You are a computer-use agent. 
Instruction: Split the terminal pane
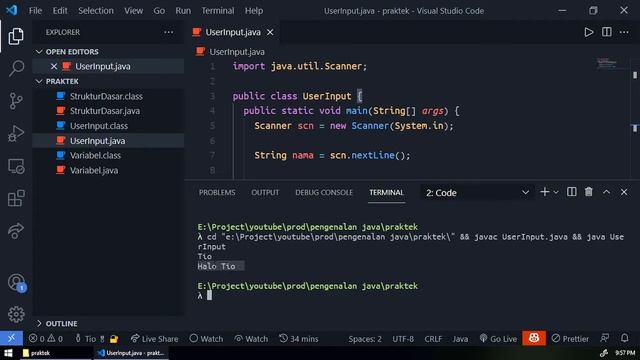[x=571, y=192]
